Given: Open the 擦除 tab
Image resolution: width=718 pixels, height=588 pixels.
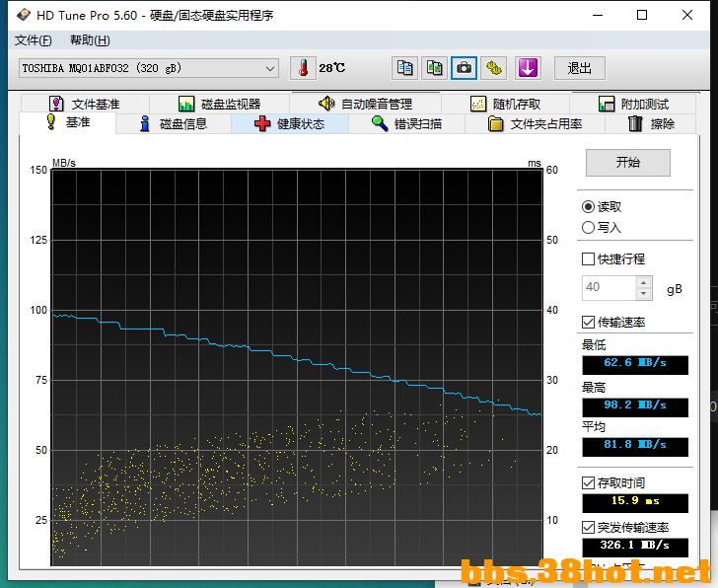Looking at the screenshot, I should 651,124.
